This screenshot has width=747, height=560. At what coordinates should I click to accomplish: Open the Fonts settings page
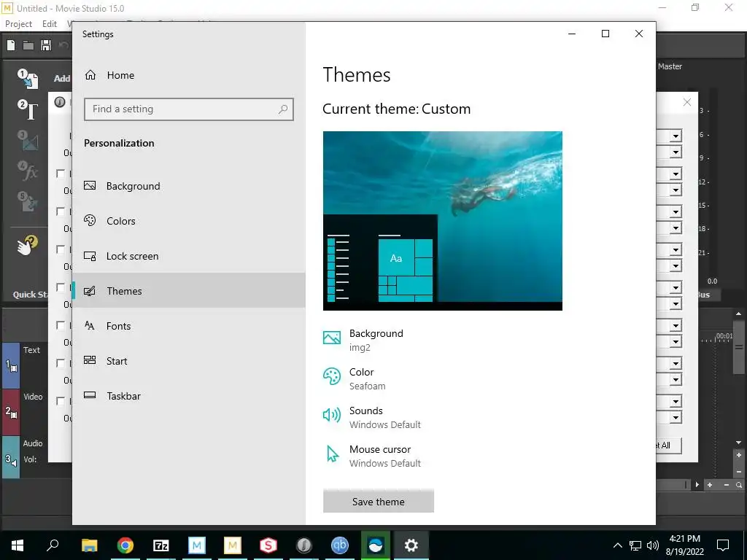(189, 326)
